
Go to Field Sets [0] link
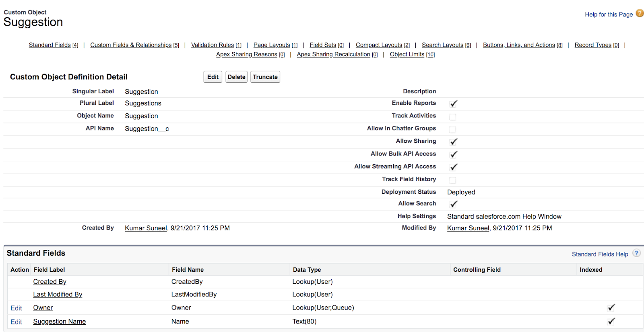tap(327, 45)
